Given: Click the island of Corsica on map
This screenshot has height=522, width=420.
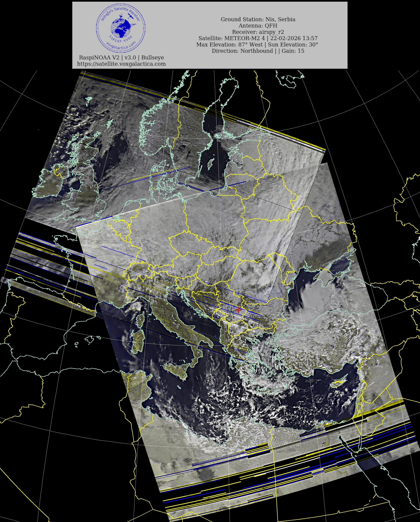Looking at the screenshot, I should (141, 320).
